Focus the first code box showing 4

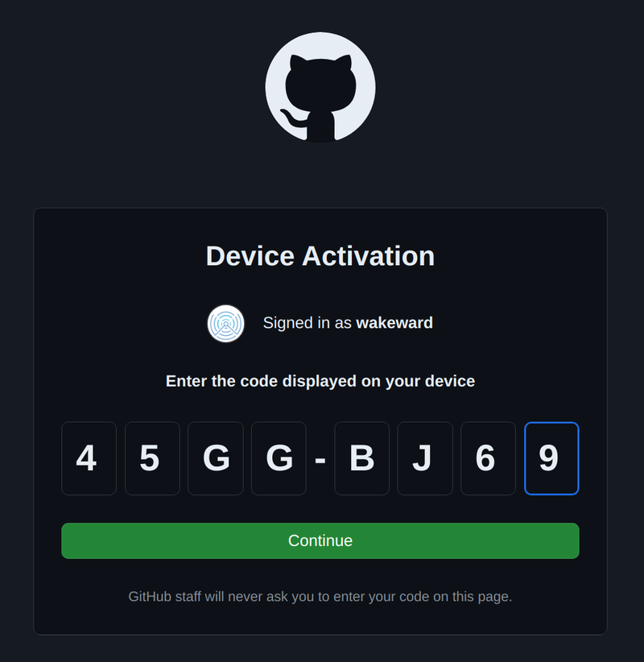[89, 458]
